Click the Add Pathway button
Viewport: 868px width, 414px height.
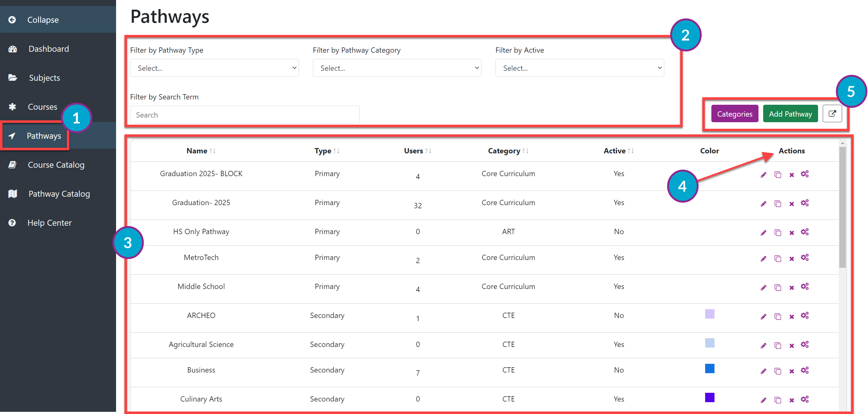pyautogui.click(x=790, y=113)
